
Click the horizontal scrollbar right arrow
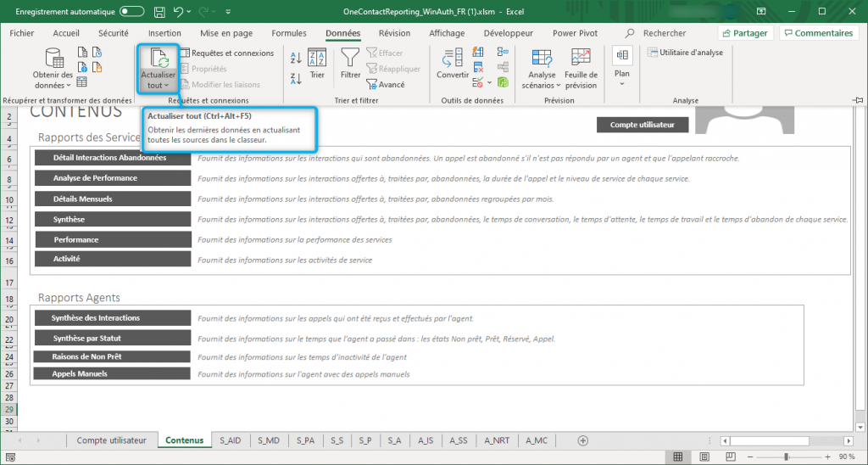pos(849,441)
